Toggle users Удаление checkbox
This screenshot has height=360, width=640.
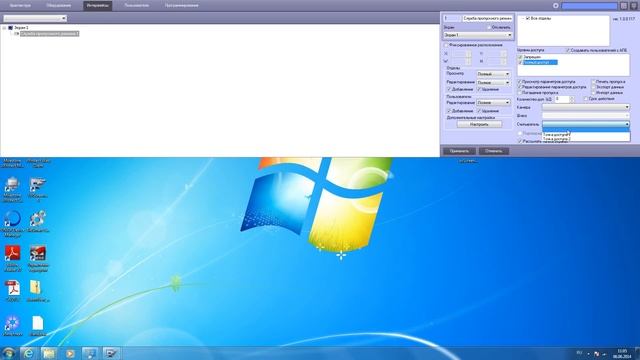[x=479, y=111]
